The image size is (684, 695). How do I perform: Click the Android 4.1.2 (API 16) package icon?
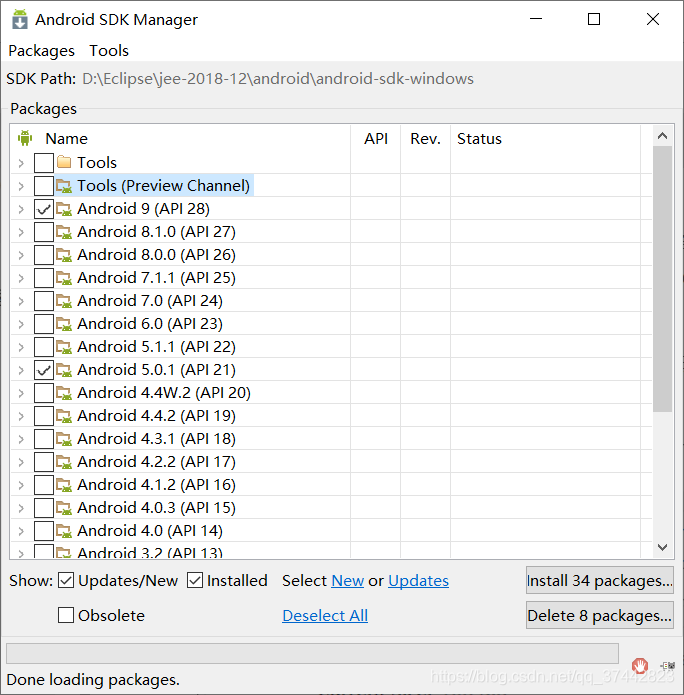[64, 485]
